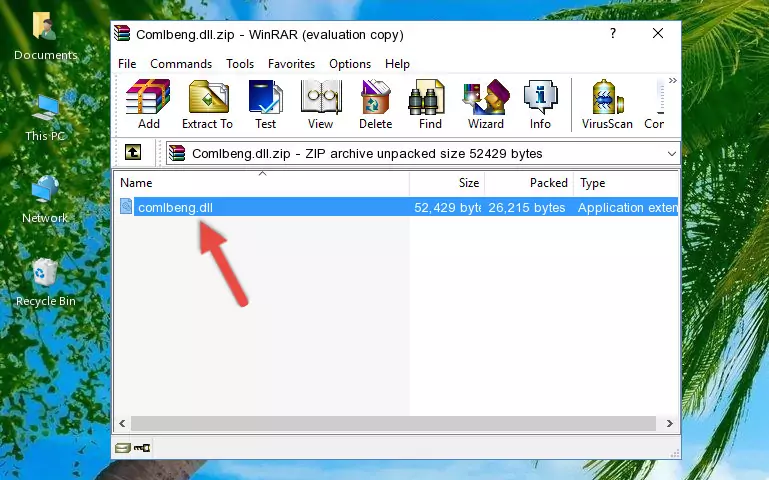
Task: Click the Extract To toolbar icon
Action: pyautogui.click(x=207, y=104)
